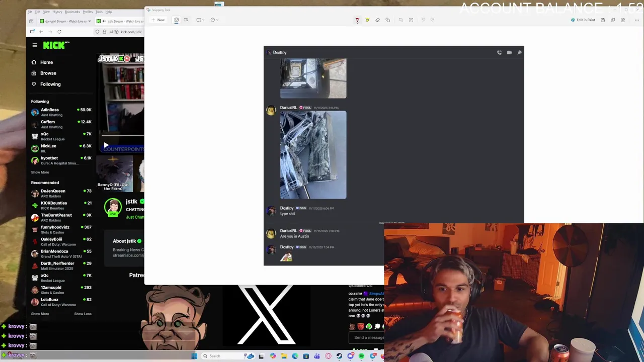This screenshot has height=362, width=644.
Task: Open Firefox Bookmarks menu
Action: coord(72,12)
